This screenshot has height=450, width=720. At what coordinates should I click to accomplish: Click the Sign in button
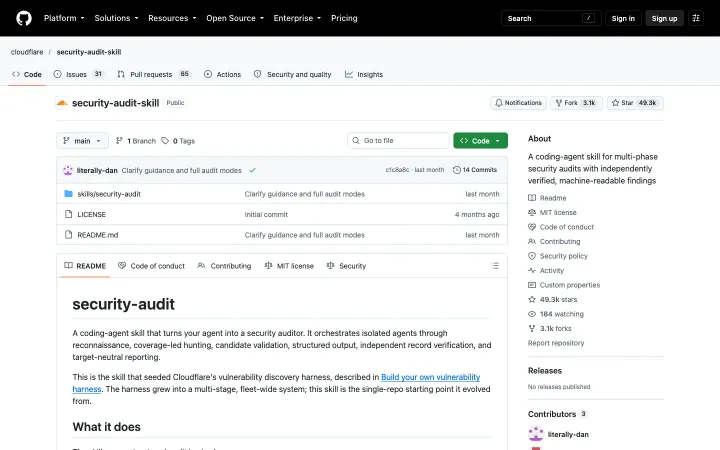[x=623, y=18]
